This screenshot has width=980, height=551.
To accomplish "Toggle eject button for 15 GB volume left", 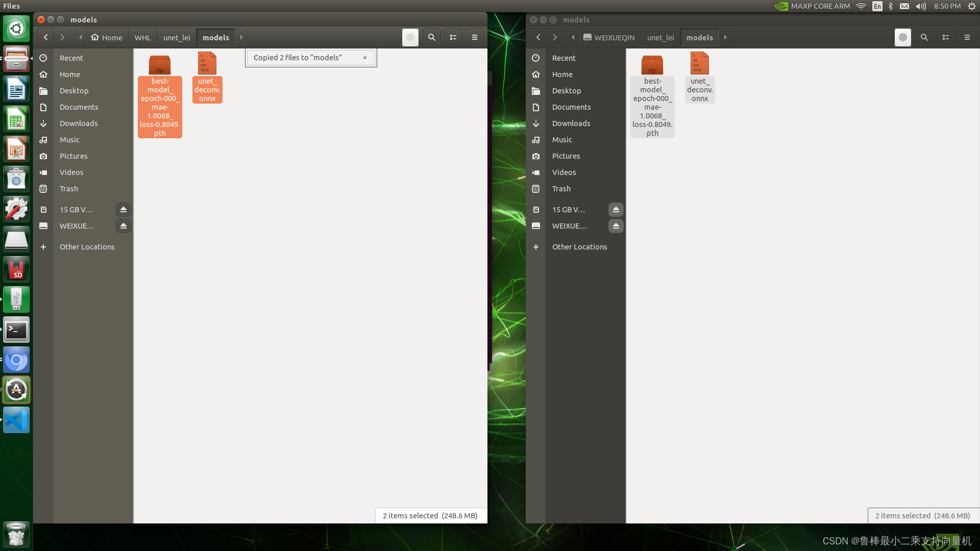I will click(123, 209).
